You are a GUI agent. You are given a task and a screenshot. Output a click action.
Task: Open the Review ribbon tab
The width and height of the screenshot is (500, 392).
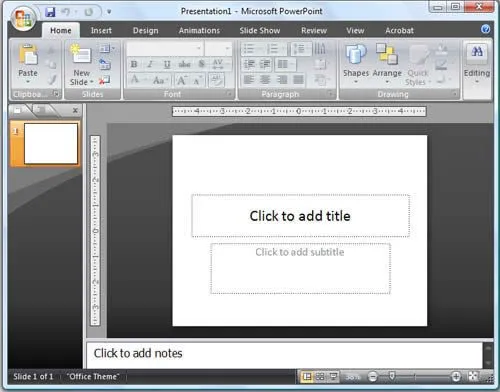tap(314, 31)
